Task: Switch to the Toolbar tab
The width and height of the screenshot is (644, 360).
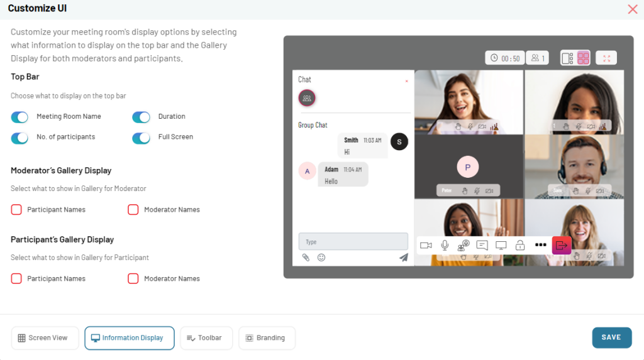Action: point(206,338)
